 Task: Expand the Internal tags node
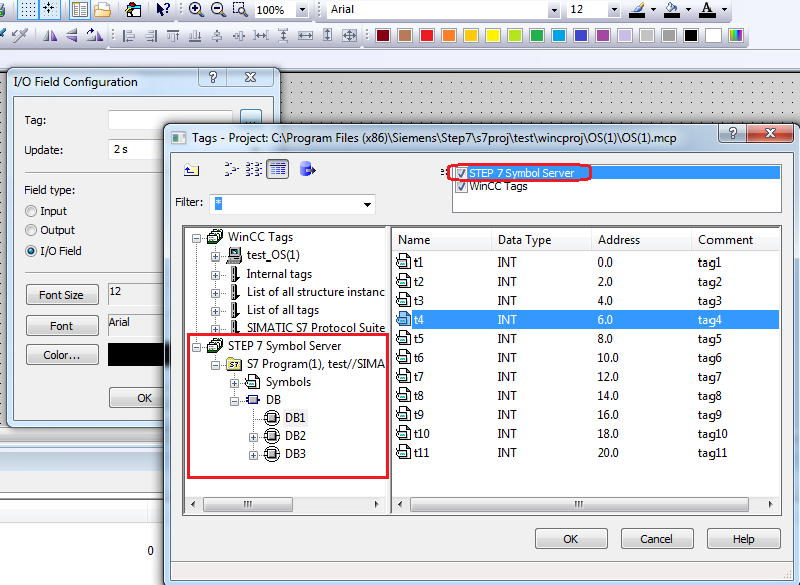pyautogui.click(x=215, y=275)
